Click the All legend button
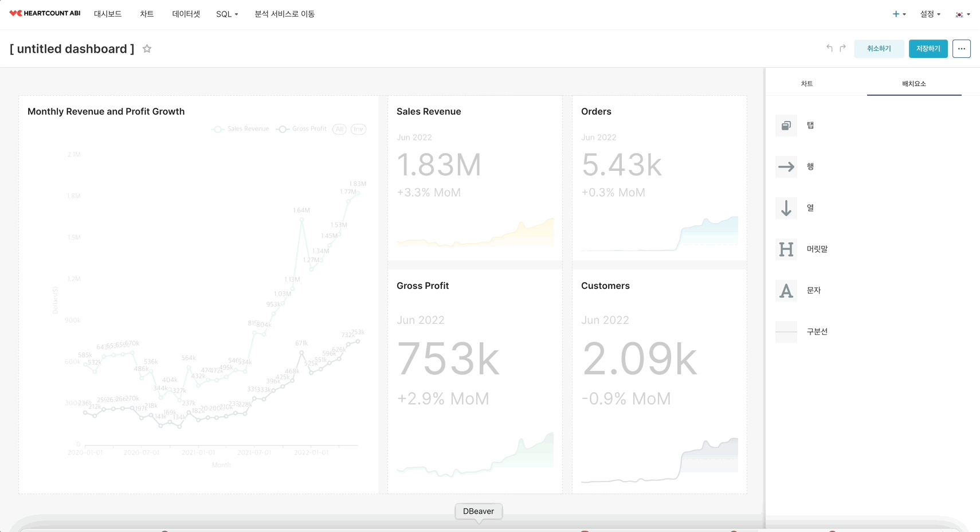980x532 pixels. coord(339,129)
